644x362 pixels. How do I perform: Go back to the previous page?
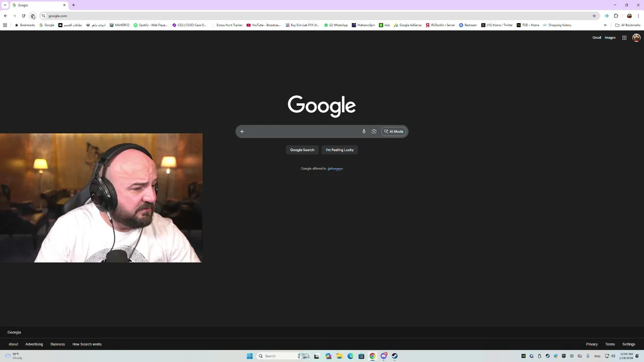6,16
